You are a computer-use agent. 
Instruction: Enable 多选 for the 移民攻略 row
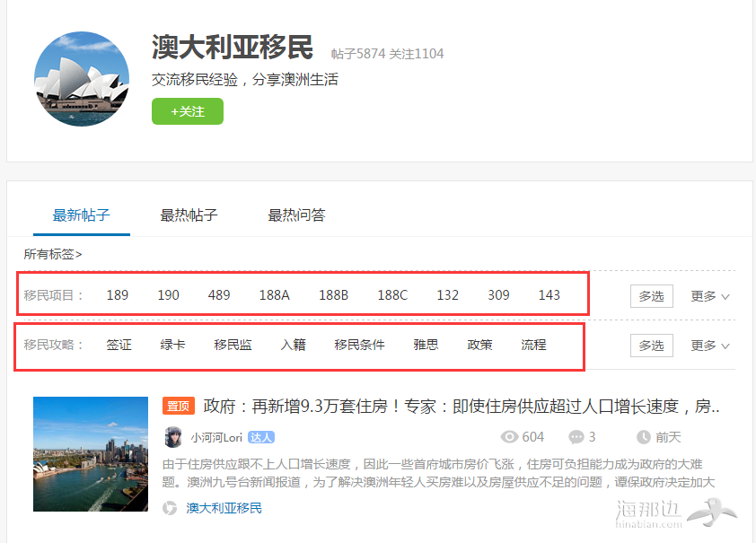651,346
